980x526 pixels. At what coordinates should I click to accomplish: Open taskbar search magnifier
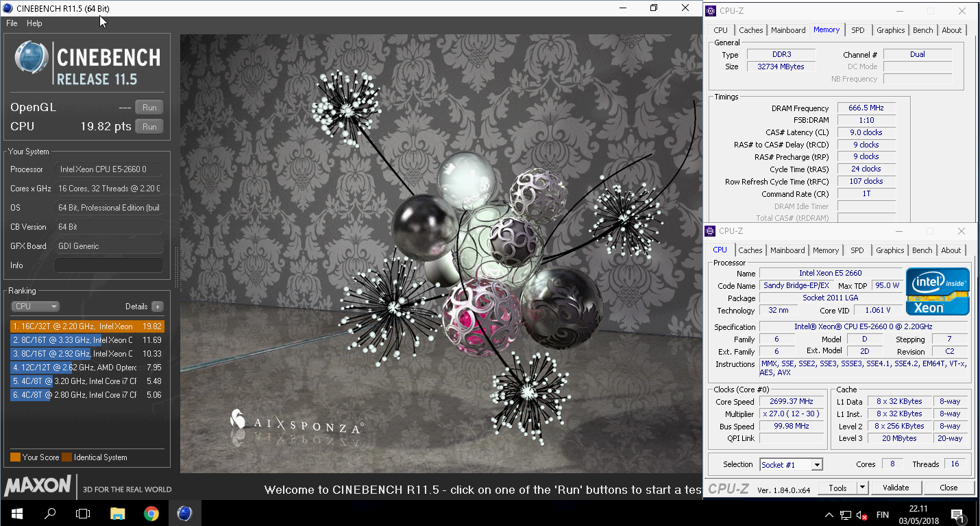pyautogui.click(x=49, y=513)
